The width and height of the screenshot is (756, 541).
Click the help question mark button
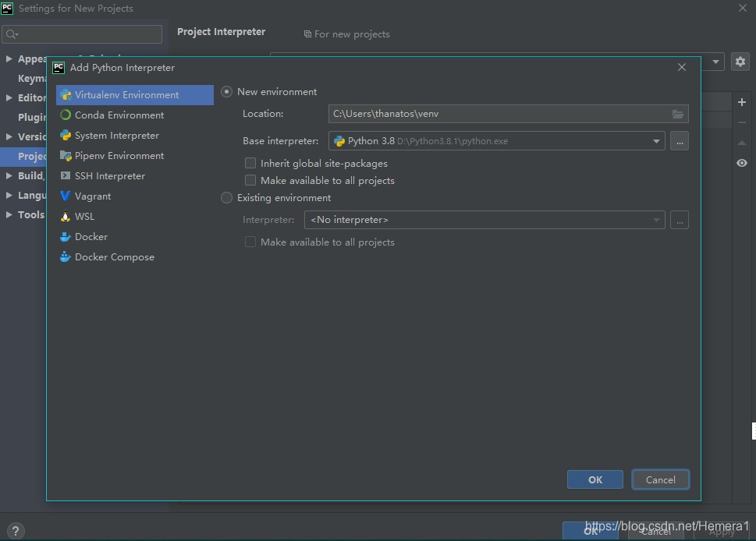(x=16, y=531)
